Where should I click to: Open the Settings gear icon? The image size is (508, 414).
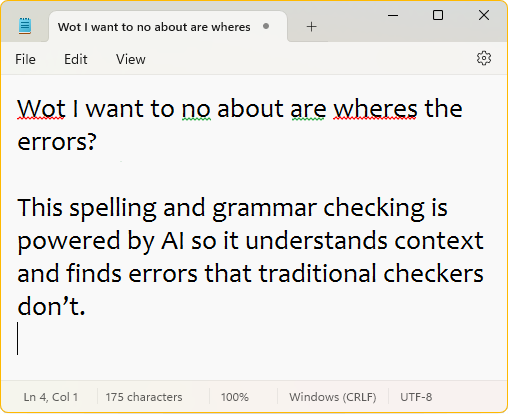[484, 59]
